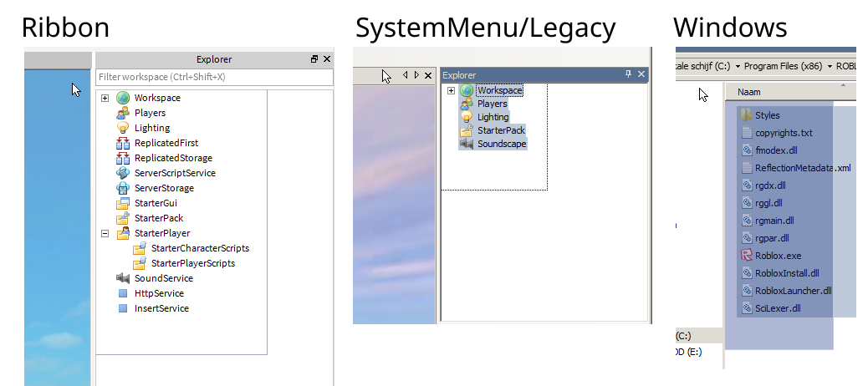Image resolution: width=868 pixels, height=386 pixels.
Task: Select Soundscape label in Legacy Explorer
Action: (x=502, y=144)
